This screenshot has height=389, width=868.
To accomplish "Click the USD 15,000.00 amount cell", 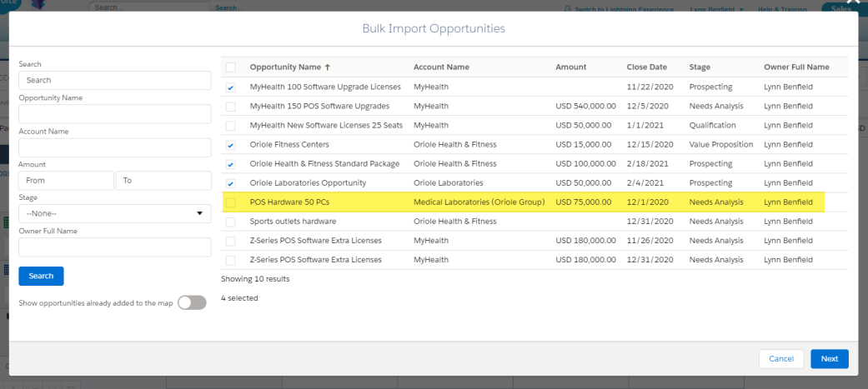I will coord(584,144).
